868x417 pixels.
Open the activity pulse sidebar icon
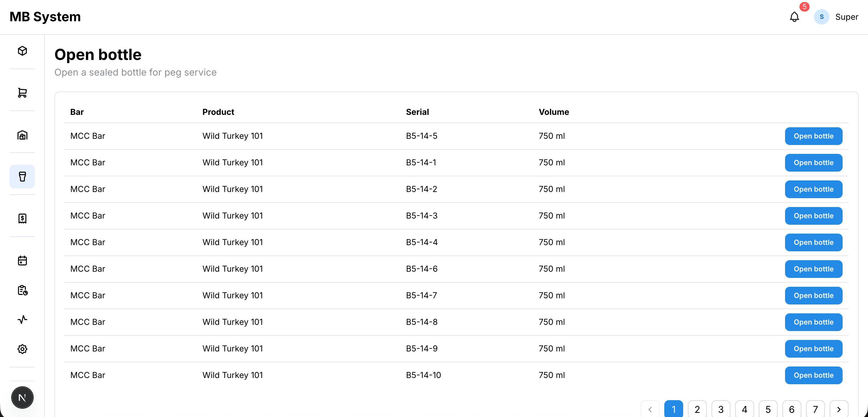[x=22, y=320]
